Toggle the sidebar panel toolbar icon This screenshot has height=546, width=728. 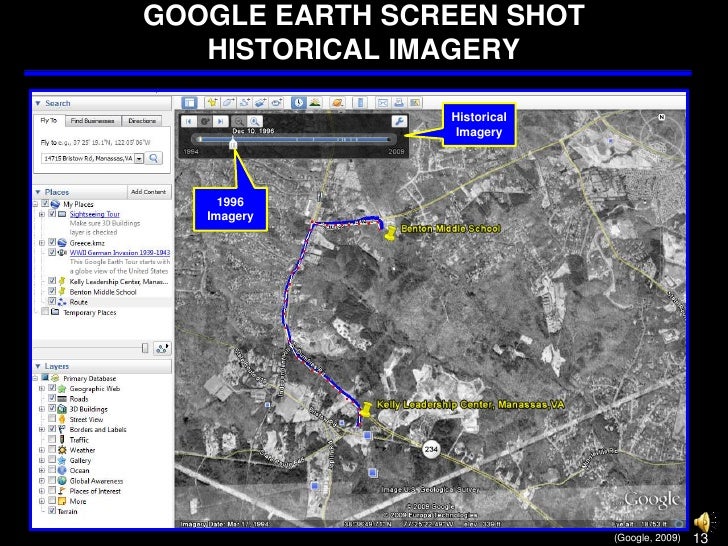[189, 103]
